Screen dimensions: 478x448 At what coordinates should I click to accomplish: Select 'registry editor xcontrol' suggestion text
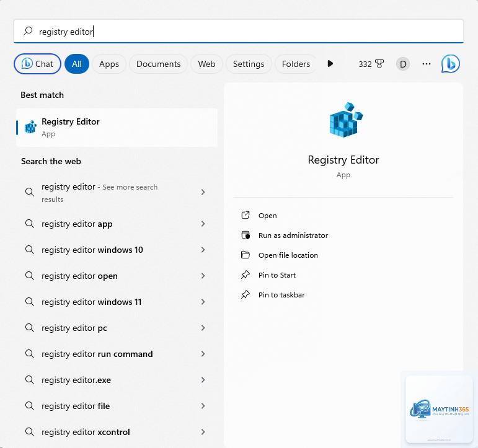click(86, 432)
